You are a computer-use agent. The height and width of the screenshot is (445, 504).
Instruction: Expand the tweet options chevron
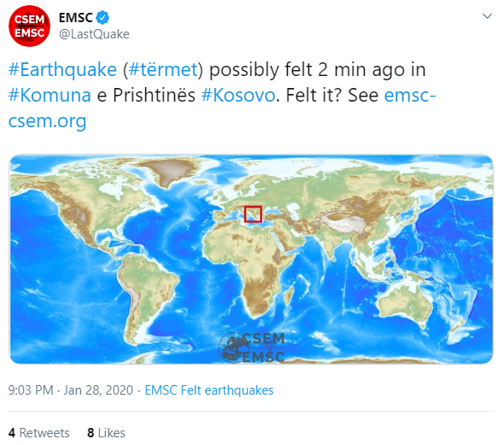487,16
